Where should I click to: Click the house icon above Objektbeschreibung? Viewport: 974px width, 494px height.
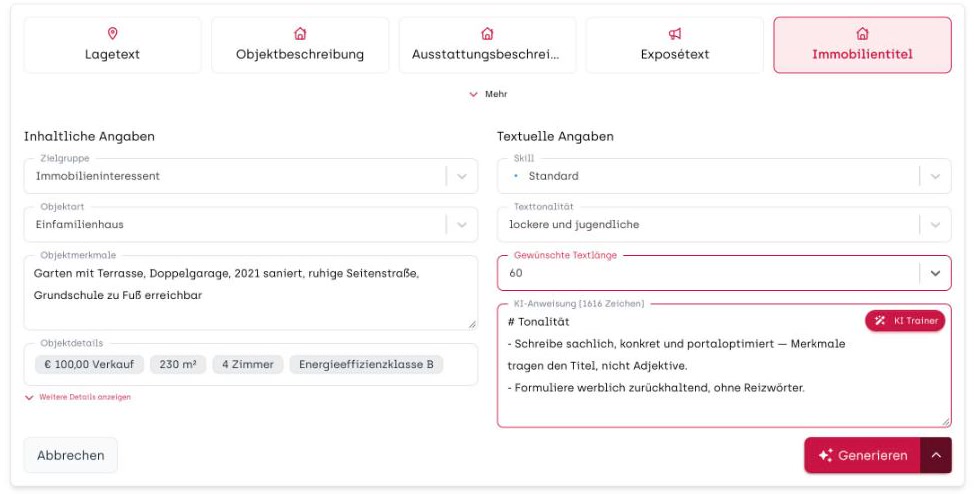click(x=300, y=34)
